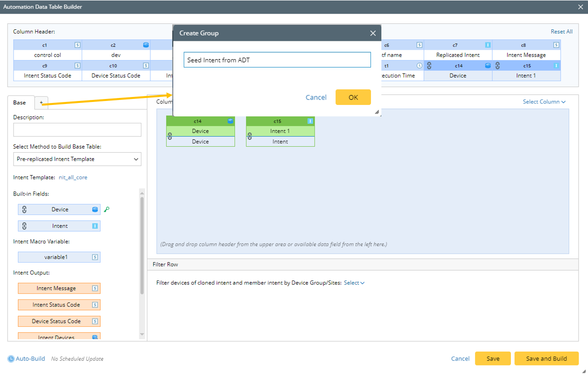Click the Auto-Build clock icon
588x376 pixels.
tap(11, 359)
